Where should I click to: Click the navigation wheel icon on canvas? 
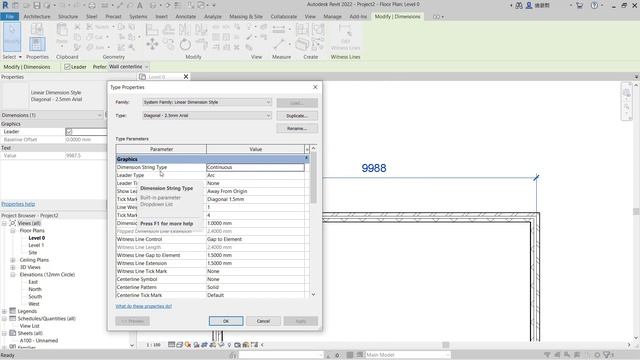(x=627, y=93)
